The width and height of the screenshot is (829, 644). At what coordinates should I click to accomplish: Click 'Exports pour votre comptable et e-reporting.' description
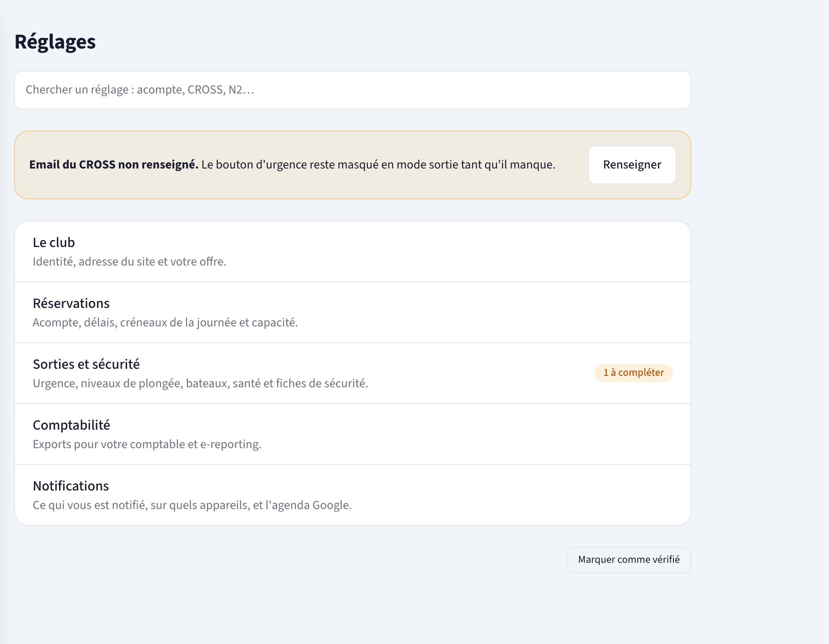click(147, 444)
